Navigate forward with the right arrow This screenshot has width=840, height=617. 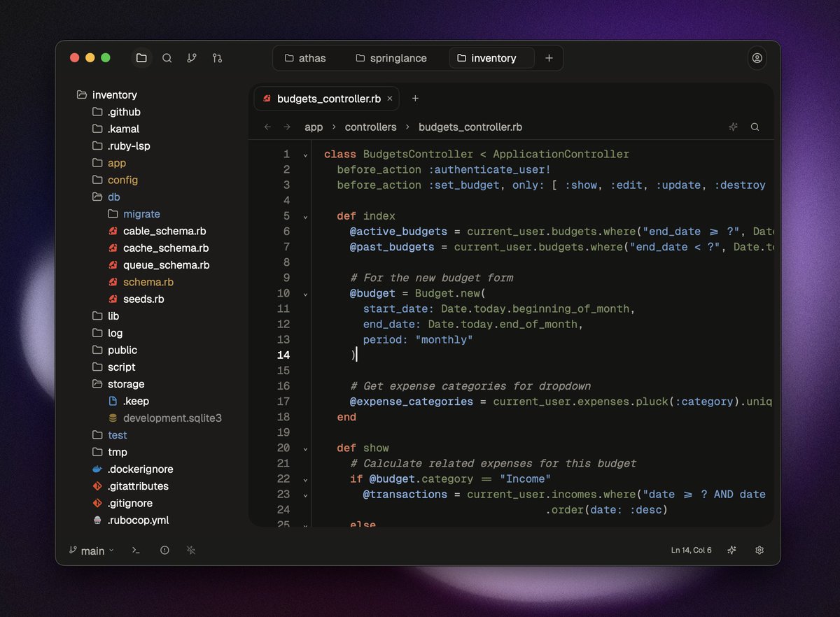pos(286,127)
